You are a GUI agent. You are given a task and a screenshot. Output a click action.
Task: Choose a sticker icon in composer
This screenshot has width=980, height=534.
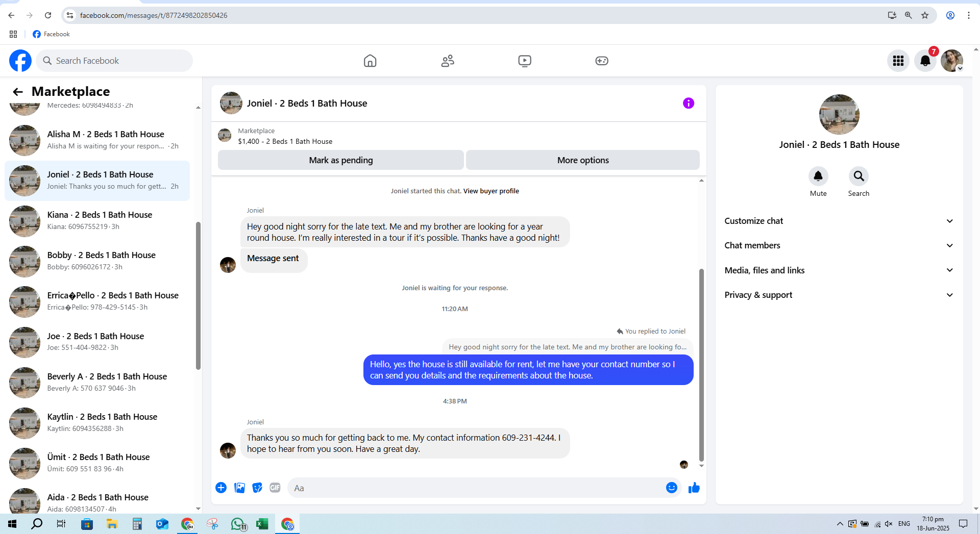tap(257, 488)
